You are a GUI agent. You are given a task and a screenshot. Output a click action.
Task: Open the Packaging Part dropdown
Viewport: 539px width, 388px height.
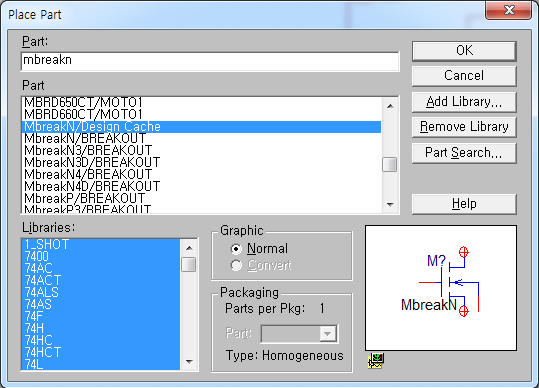[327, 334]
